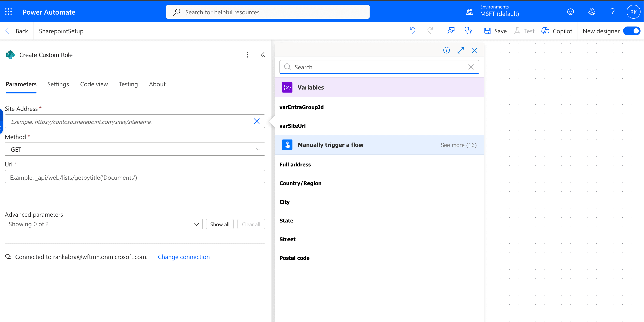Click the dynamic content Search box
This screenshot has width=644, height=322.
click(379, 67)
